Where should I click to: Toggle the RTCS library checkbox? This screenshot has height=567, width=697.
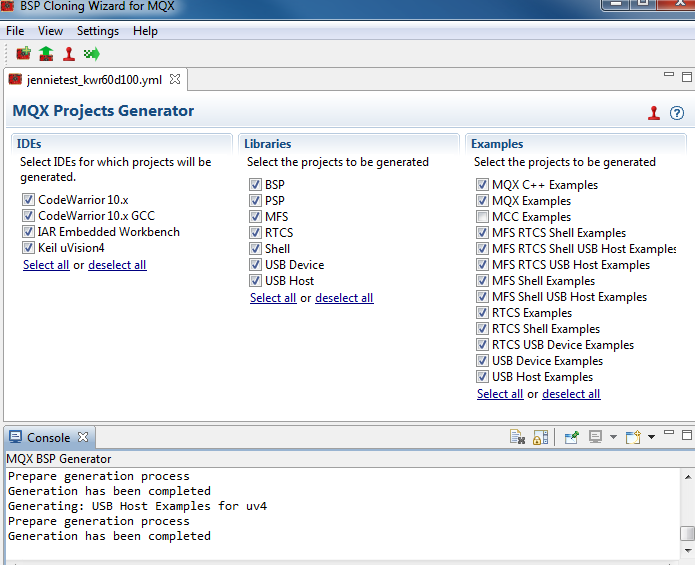255,232
